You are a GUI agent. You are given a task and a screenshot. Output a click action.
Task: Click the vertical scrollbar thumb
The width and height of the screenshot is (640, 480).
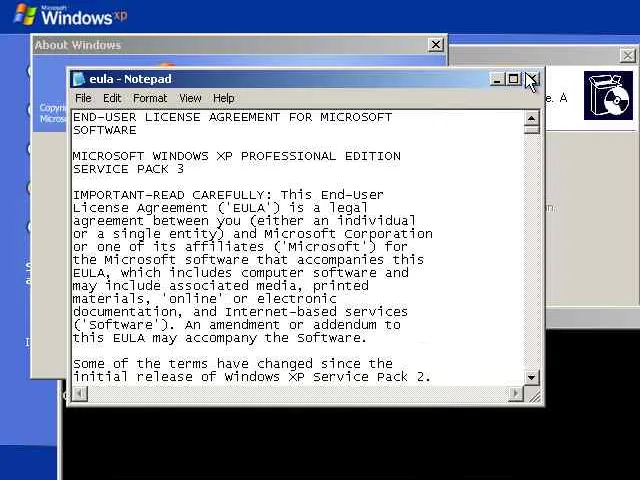point(531,130)
